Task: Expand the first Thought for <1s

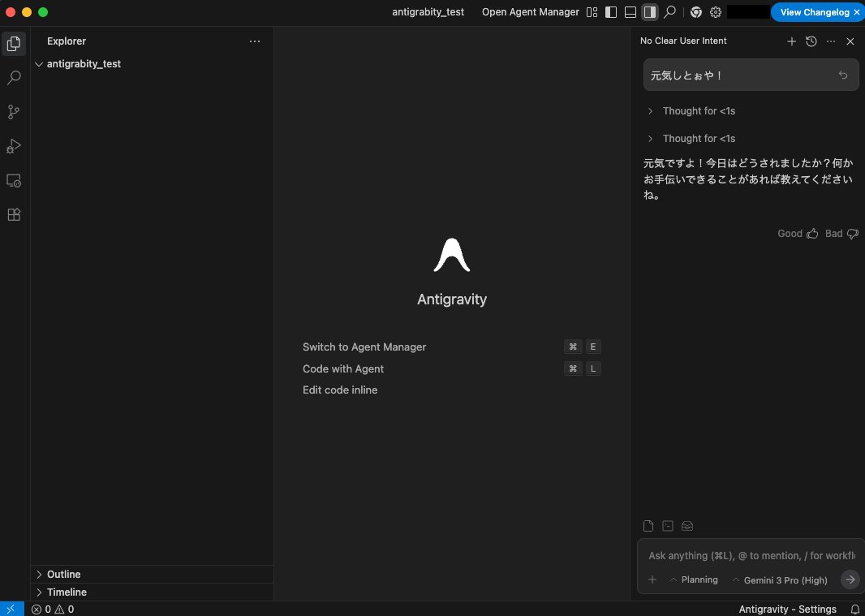Action: point(699,111)
